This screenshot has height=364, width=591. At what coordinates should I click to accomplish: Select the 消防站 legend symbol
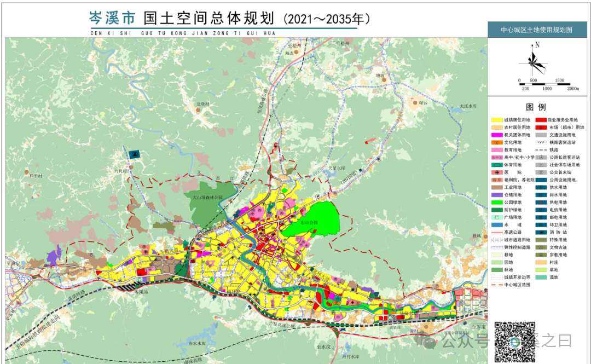click(541, 232)
